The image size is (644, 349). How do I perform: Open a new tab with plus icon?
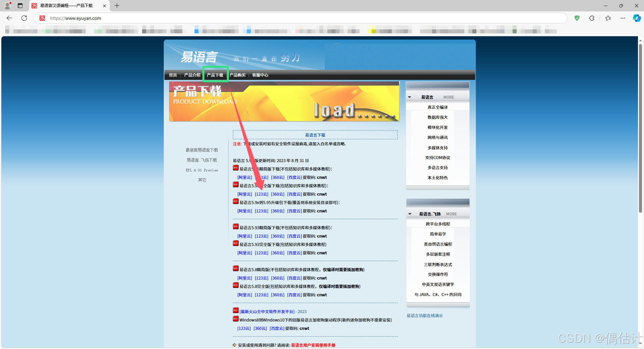tap(117, 6)
